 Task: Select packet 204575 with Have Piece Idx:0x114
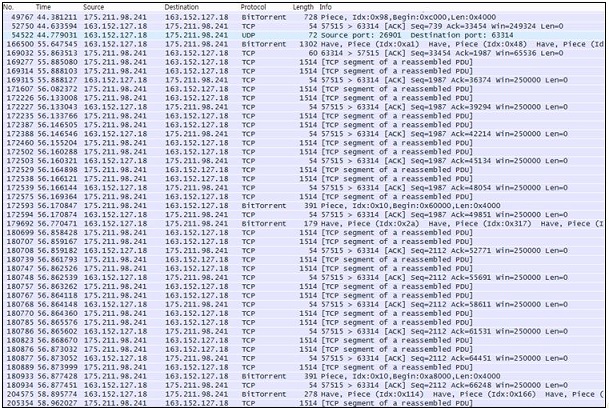(303, 394)
